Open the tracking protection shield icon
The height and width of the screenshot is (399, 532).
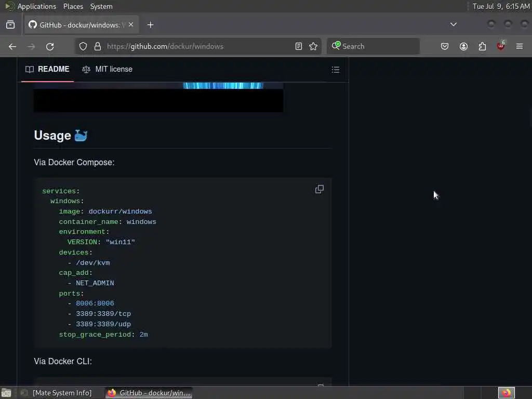tap(83, 46)
